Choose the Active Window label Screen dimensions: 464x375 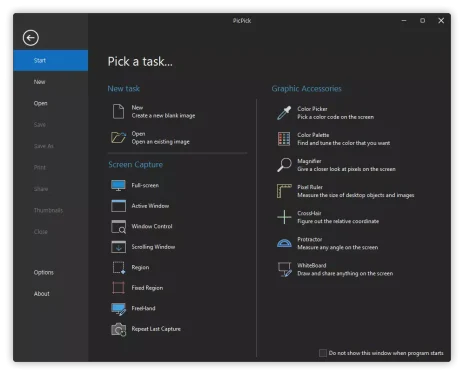point(150,206)
